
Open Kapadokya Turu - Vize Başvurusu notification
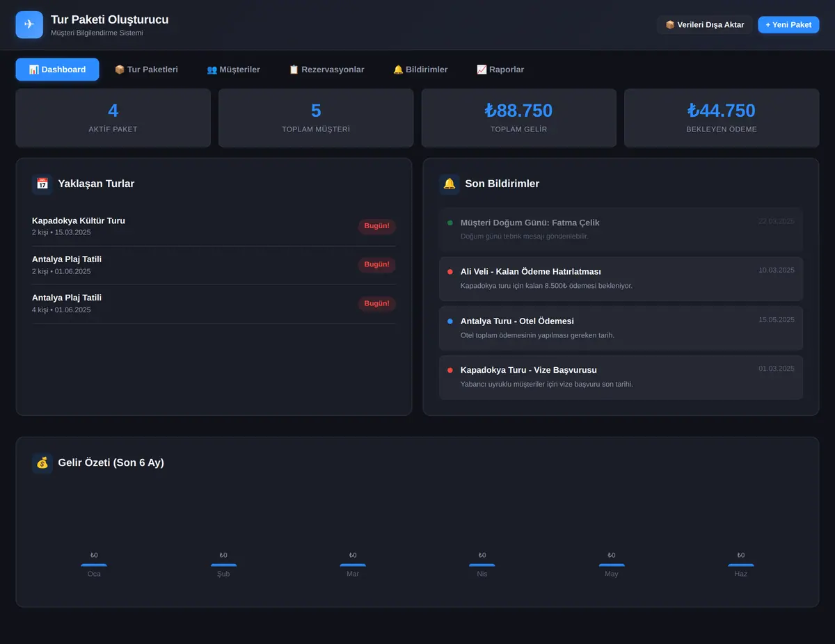coord(621,378)
